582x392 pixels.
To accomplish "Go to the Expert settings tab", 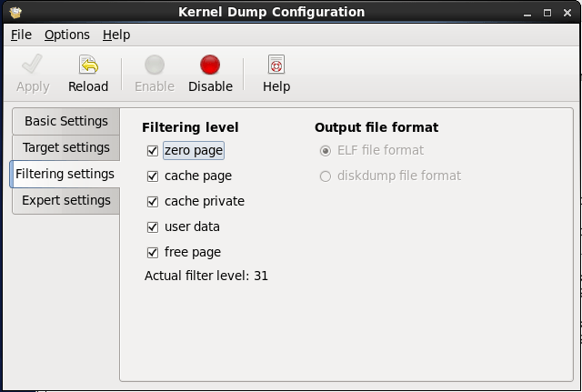I will coord(65,200).
